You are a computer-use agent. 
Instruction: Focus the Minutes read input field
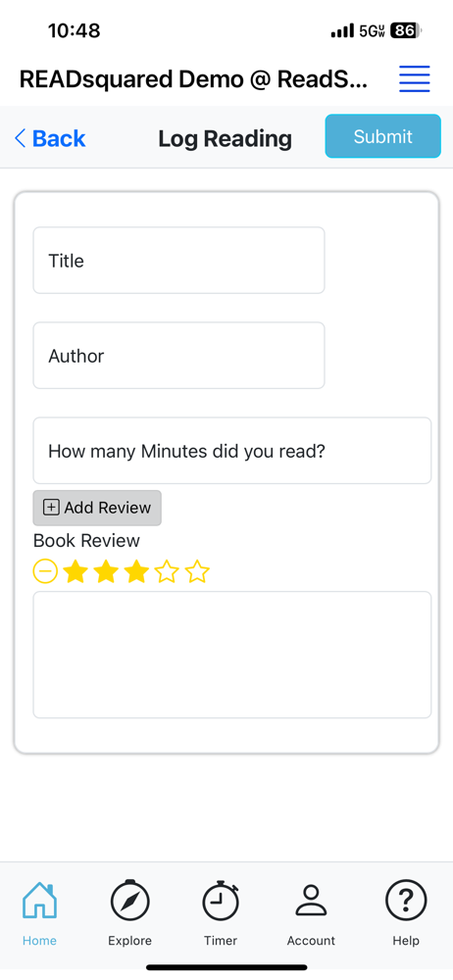(x=232, y=451)
